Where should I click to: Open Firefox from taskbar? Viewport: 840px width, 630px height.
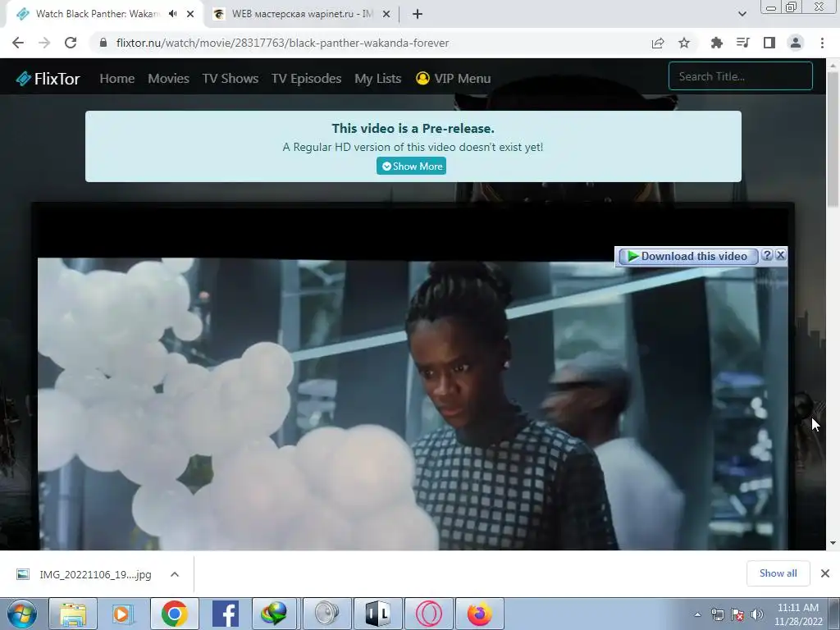point(479,614)
